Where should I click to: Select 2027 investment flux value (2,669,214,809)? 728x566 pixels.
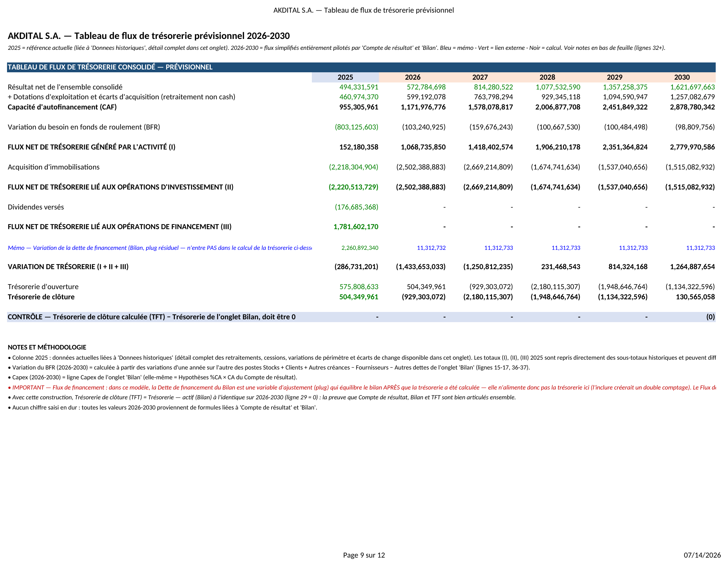point(488,187)
